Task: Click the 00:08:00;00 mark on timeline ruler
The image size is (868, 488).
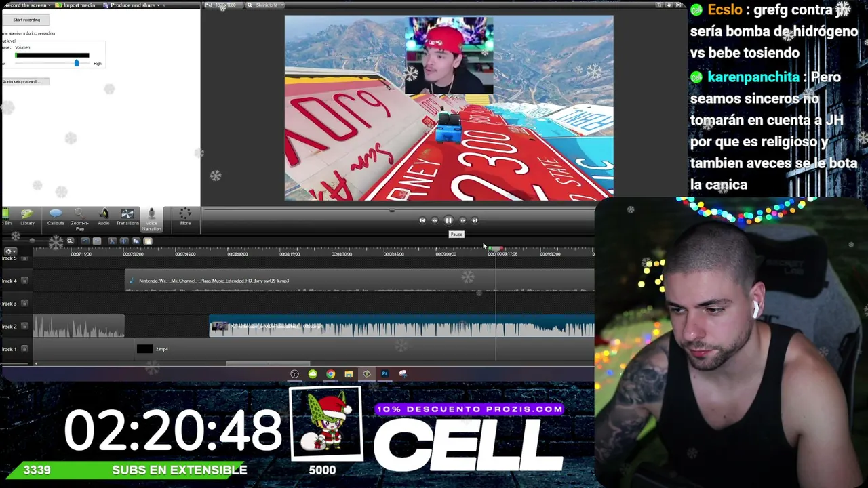Action: coord(237,254)
